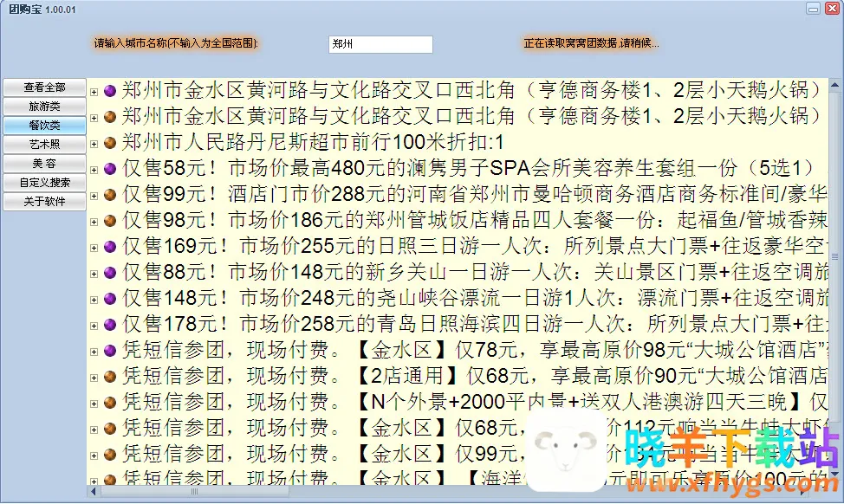Click the orange ball icon of the 人民路丹尼斯超市 entry
Screen dimensions: 844x504
(110, 142)
